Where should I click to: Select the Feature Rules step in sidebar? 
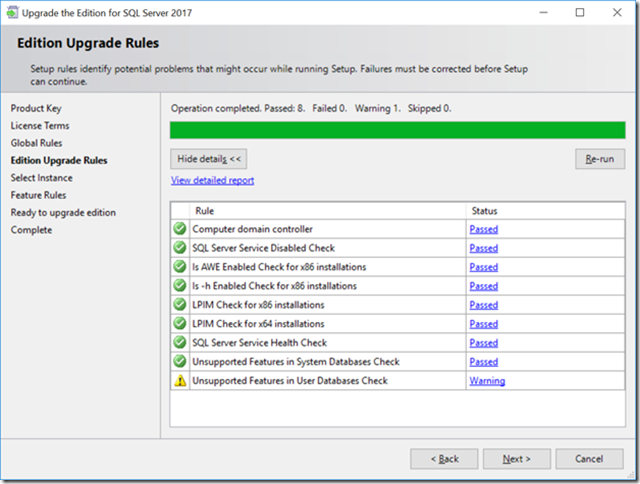point(38,195)
